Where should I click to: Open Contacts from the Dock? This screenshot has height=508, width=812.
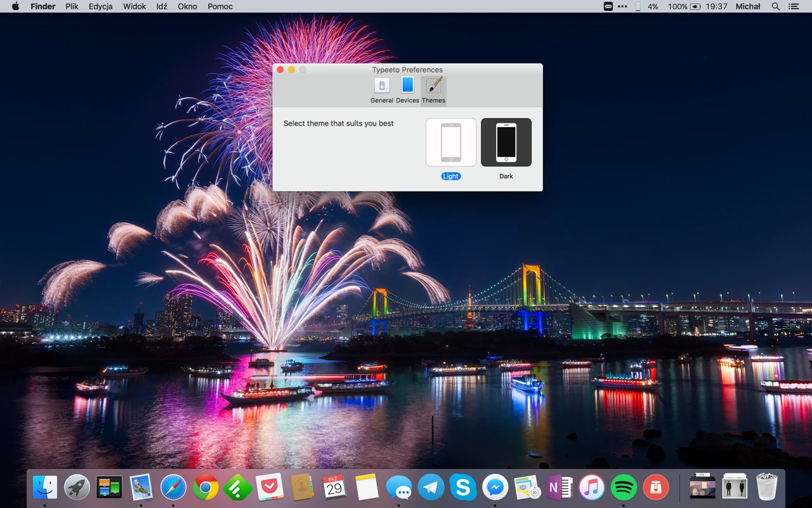[302, 487]
